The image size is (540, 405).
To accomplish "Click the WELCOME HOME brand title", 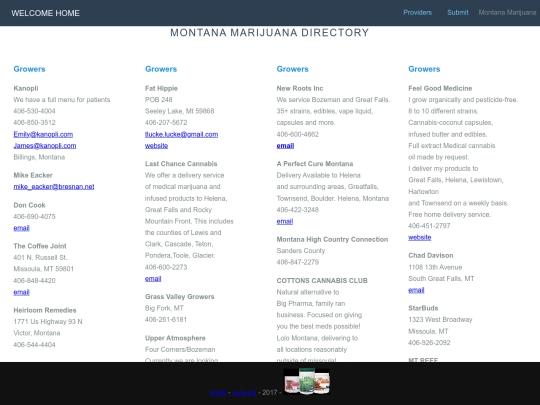I will coord(45,13).
